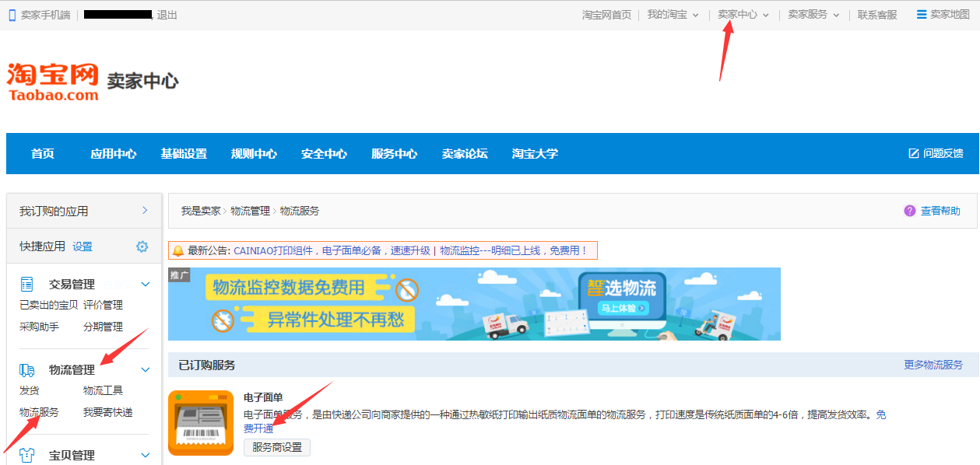Click the 卖家地图 list icon
Image resolution: width=980 pixels, height=465 pixels.
(922, 15)
